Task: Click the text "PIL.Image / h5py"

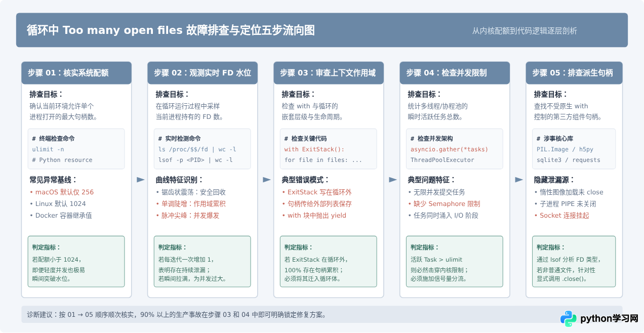Action: 565,149
